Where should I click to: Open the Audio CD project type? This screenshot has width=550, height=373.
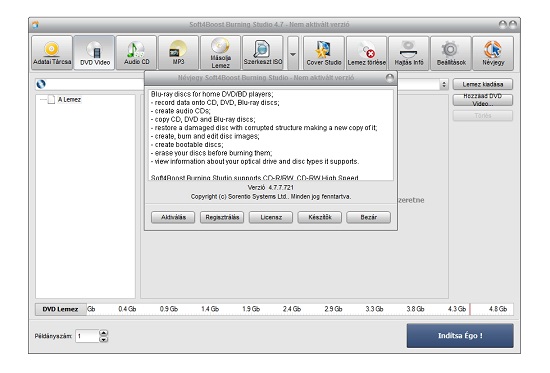(x=136, y=53)
